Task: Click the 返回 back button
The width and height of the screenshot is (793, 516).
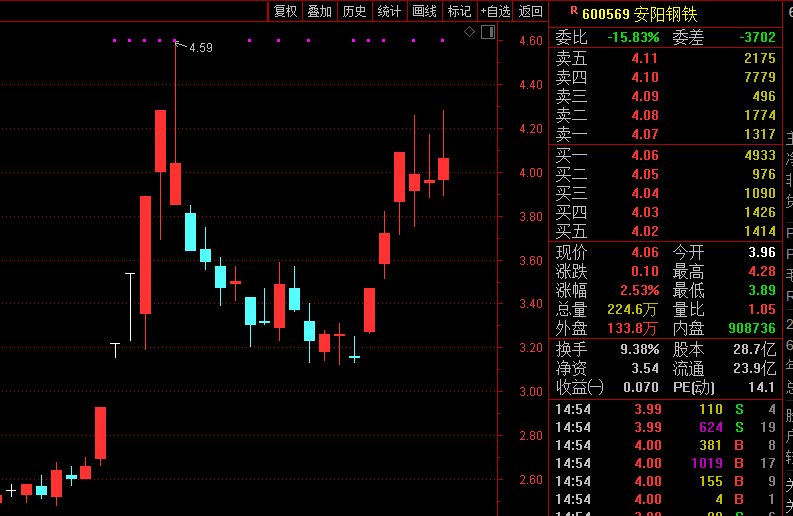Action: (531, 11)
